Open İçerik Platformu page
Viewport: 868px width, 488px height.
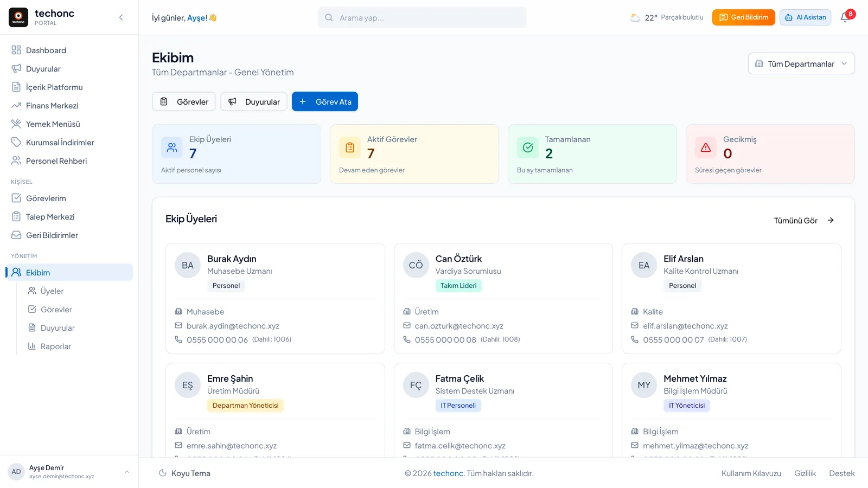coord(69,87)
